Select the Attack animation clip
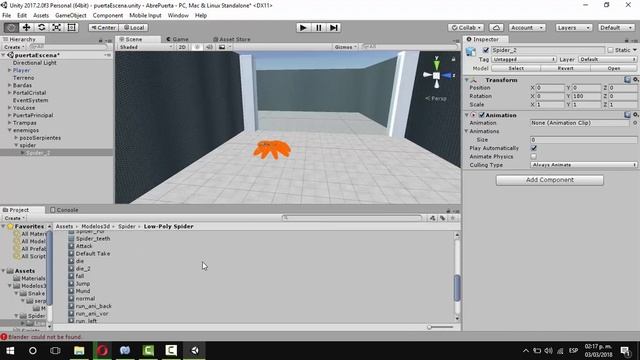The image size is (640, 360). pyautogui.click(x=84, y=246)
